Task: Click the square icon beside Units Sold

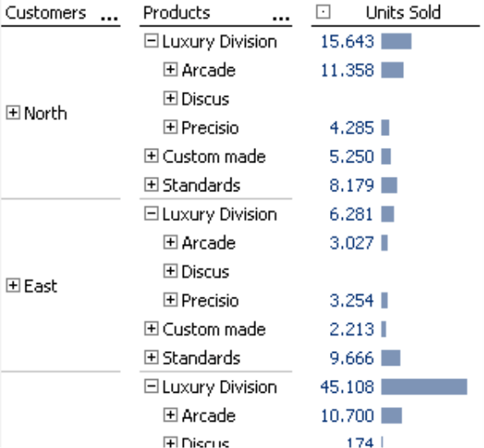Action: pos(323,12)
